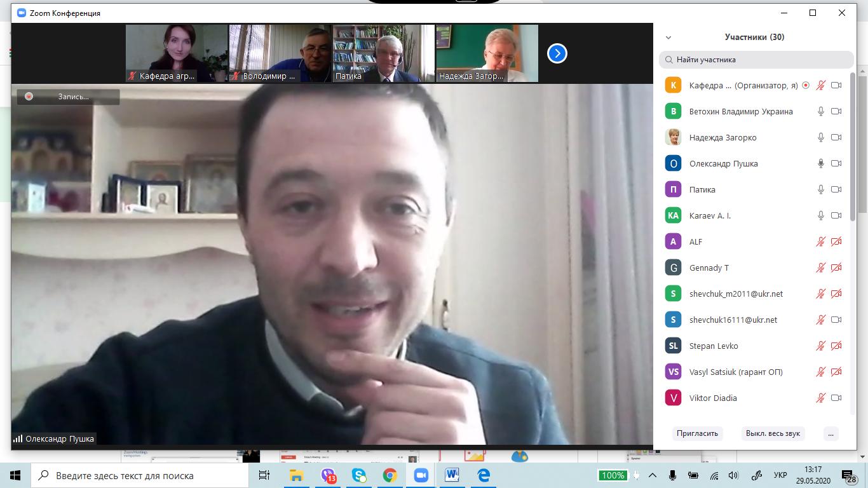Open Windows Start menu
The image size is (868, 488).
[x=15, y=475]
